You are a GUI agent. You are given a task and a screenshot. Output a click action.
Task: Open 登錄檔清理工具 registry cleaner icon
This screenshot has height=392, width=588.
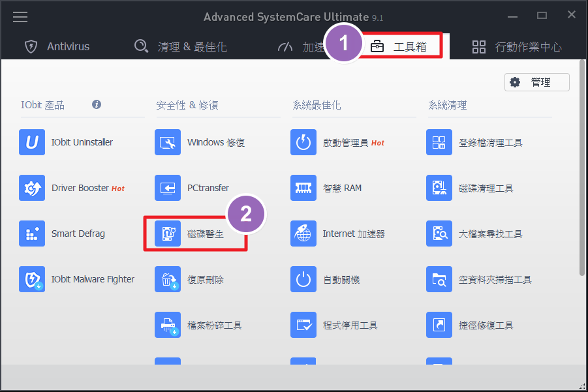point(439,142)
